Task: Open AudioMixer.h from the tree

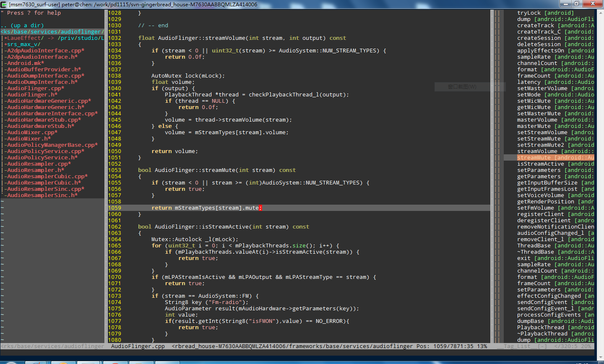Action: click(x=29, y=139)
